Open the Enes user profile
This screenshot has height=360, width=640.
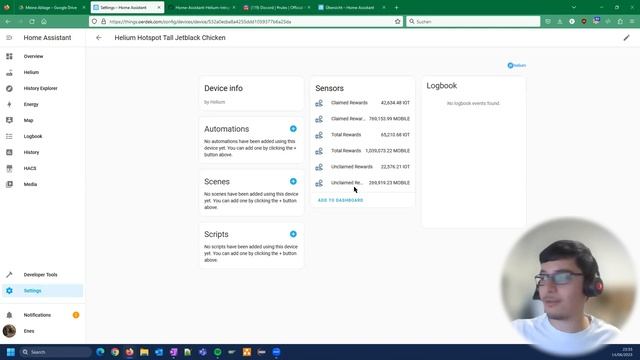[x=42, y=331]
